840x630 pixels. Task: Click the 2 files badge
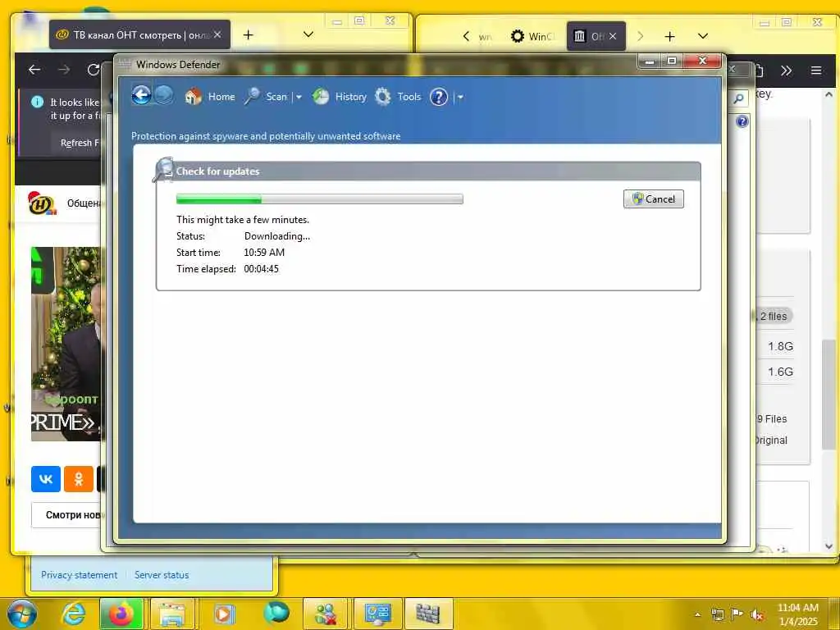click(773, 316)
